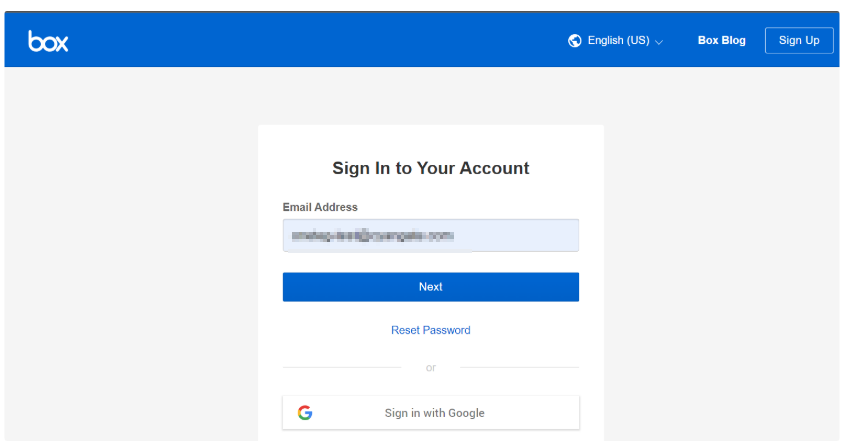Click the divider line right of "or"
This screenshot has width=862, height=447.
click(x=519, y=368)
